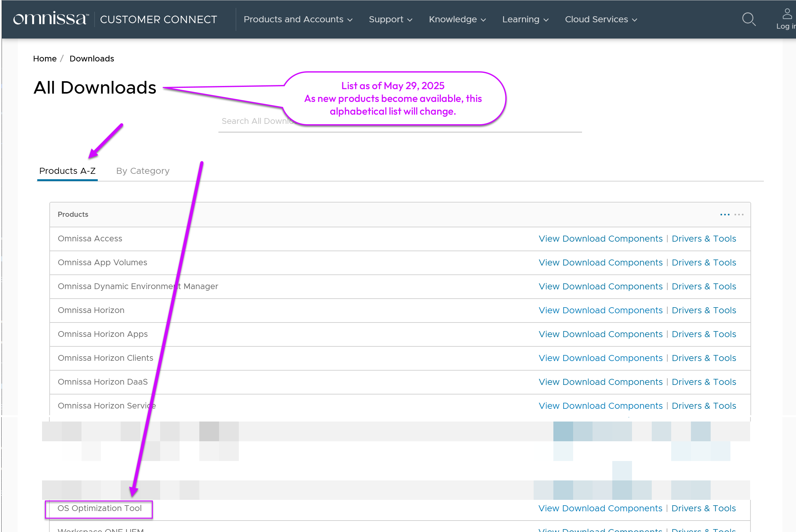Open Drivers & Tools for Horizon Clients
Image resolution: width=796 pixels, height=532 pixels.
pyautogui.click(x=704, y=358)
